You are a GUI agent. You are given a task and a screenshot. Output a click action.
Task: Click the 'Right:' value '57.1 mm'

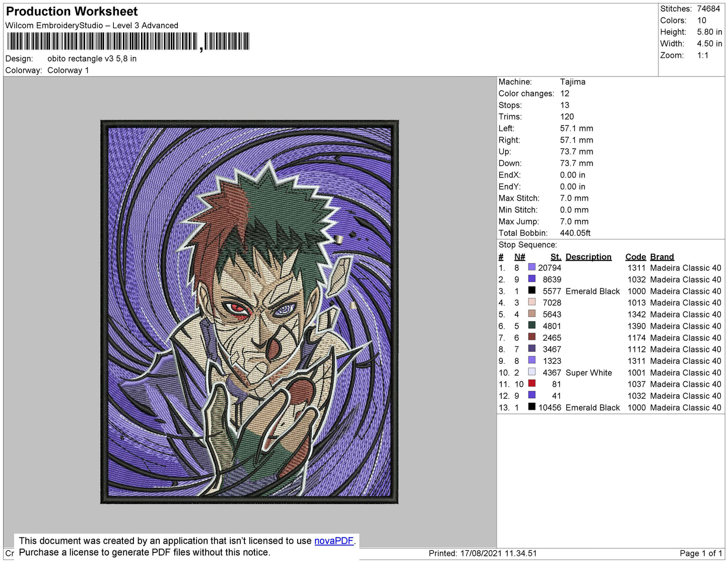577,140
